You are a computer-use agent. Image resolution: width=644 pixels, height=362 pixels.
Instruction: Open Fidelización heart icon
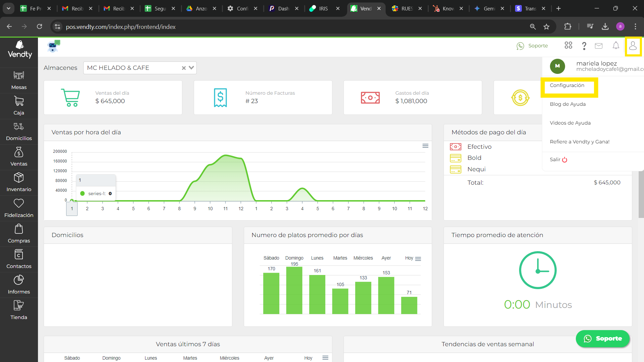point(19,203)
